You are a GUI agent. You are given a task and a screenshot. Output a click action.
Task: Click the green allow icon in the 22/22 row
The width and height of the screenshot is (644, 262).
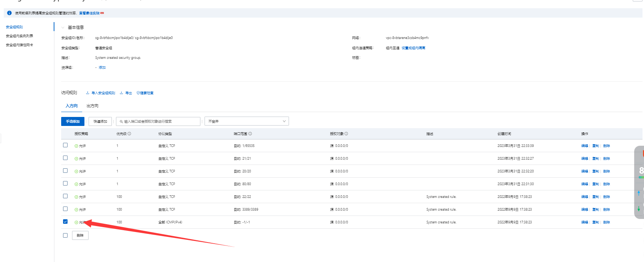pyautogui.click(x=76, y=197)
